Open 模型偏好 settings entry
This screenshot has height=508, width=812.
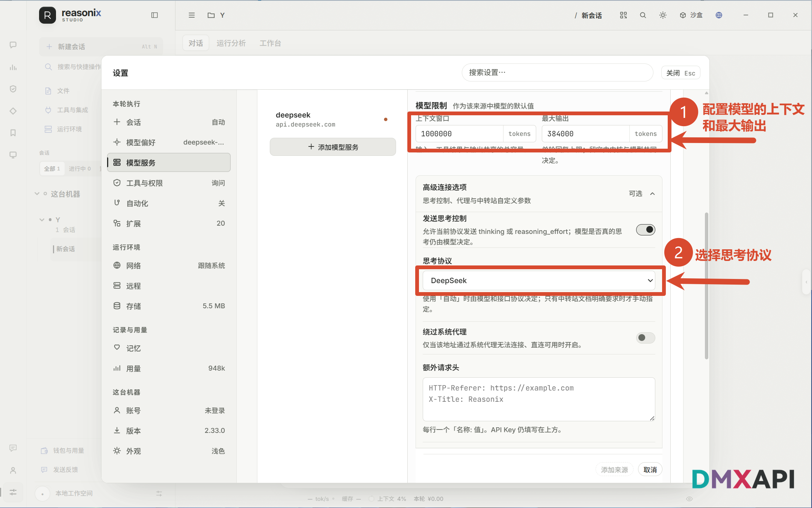point(169,142)
